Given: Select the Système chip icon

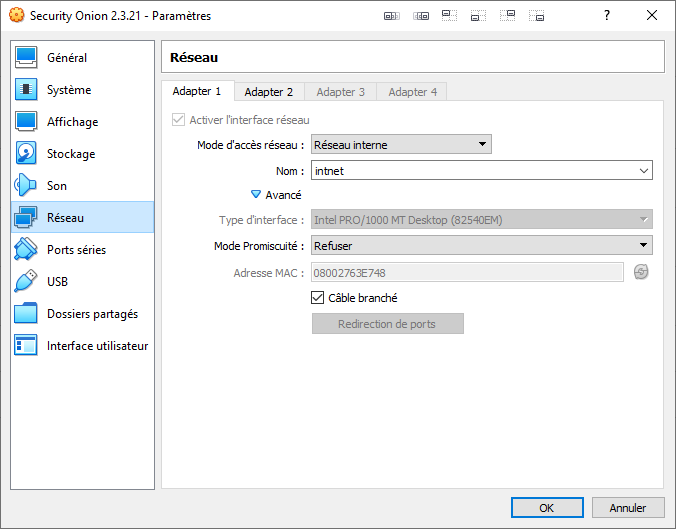Looking at the screenshot, I should [x=26, y=89].
